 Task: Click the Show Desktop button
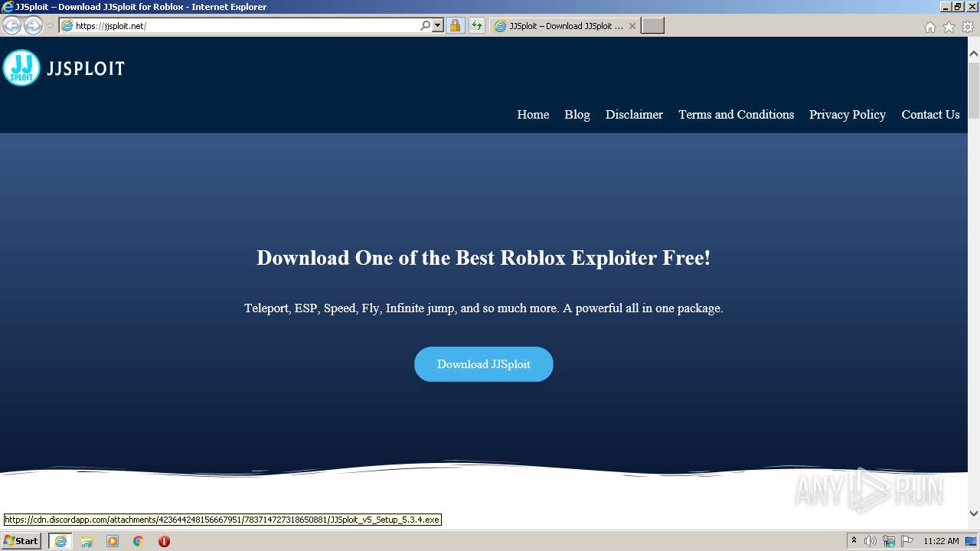pos(971,541)
